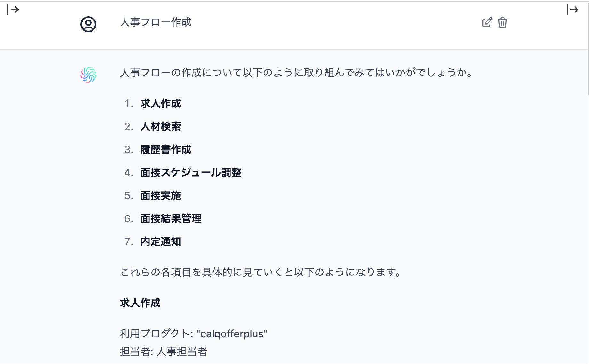This screenshot has width=589, height=364.
Task: Expand the right side panel
Action: (572, 10)
